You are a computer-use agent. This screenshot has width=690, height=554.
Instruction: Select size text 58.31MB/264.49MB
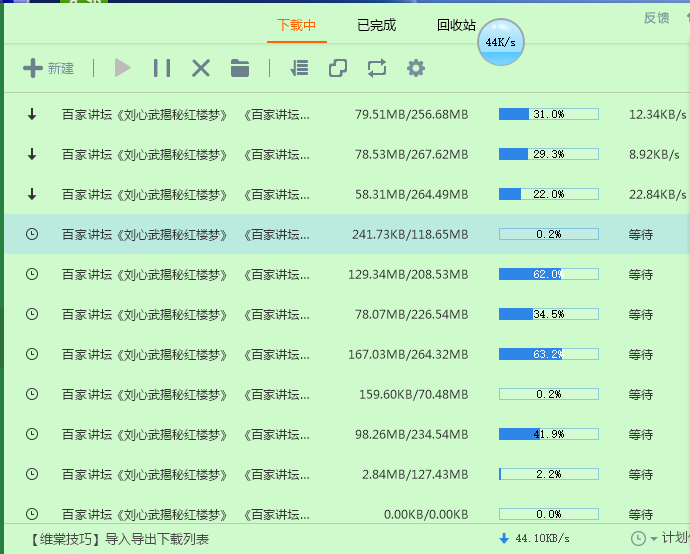pyautogui.click(x=411, y=194)
